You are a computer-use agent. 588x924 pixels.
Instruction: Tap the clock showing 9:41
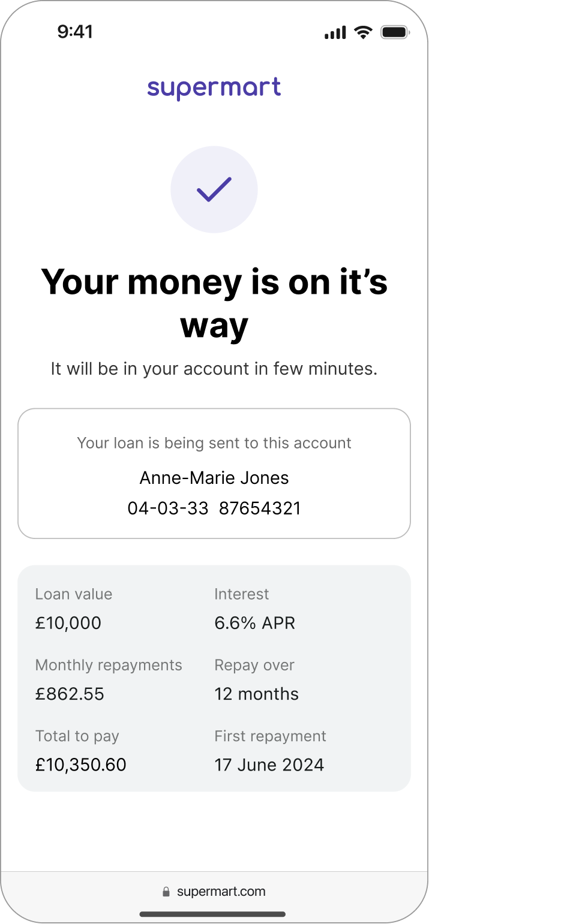(76, 32)
